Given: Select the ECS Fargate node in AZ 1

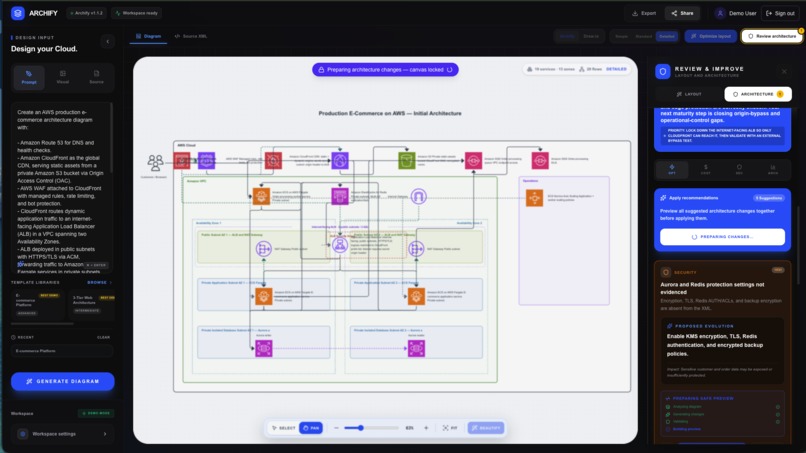Looking at the screenshot, I should 263,296.
